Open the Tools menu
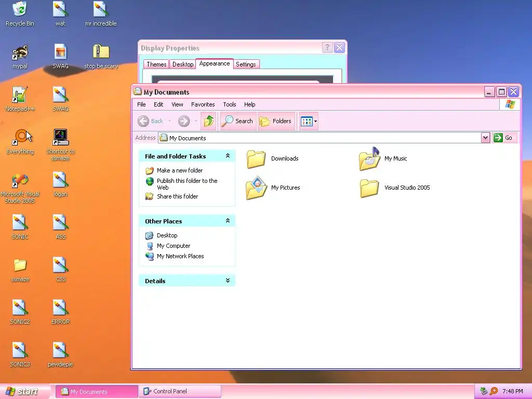 click(x=229, y=104)
